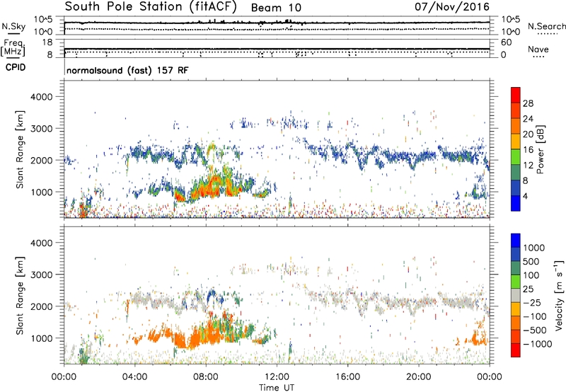Viewport: 566px width, 392px height.
Task: Pick the dark green 8–12 dB power swatch
Action: [516, 173]
